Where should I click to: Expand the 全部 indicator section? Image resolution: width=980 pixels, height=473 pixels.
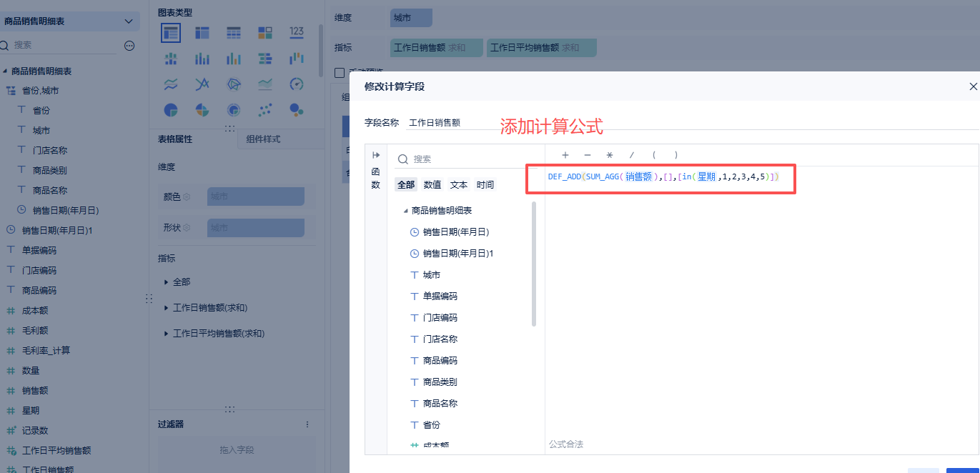pyautogui.click(x=167, y=282)
